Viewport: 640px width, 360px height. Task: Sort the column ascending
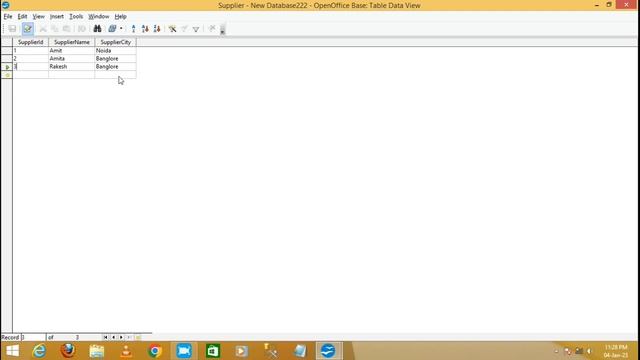(x=145, y=29)
